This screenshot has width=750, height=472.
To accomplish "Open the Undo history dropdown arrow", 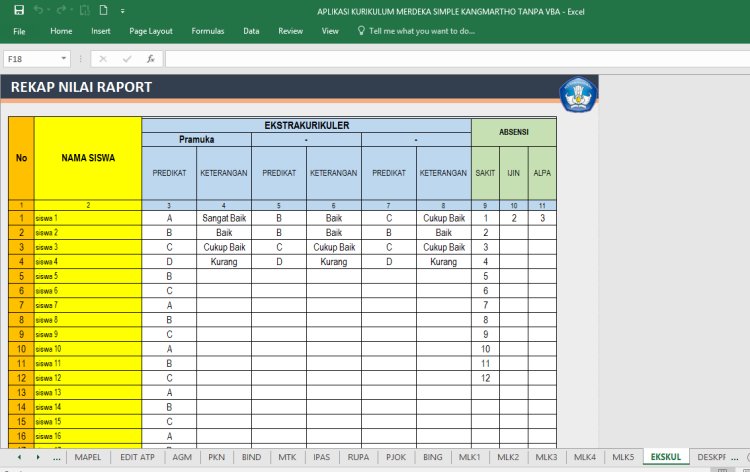I will tap(50, 10).
